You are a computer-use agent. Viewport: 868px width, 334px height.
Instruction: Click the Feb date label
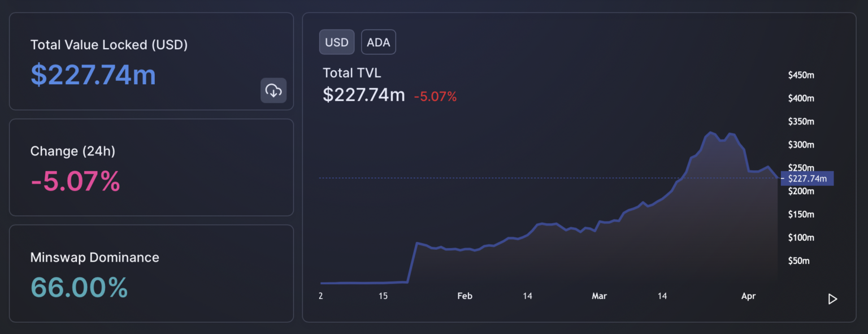click(465, 296)
